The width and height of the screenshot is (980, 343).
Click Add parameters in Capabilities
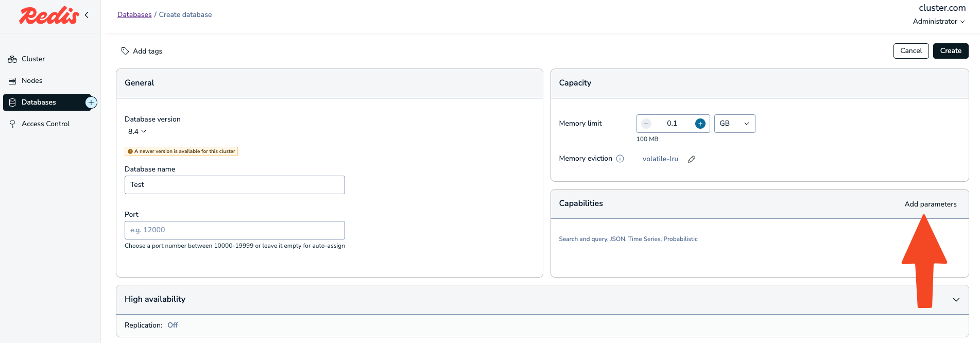tap(930, 204)
